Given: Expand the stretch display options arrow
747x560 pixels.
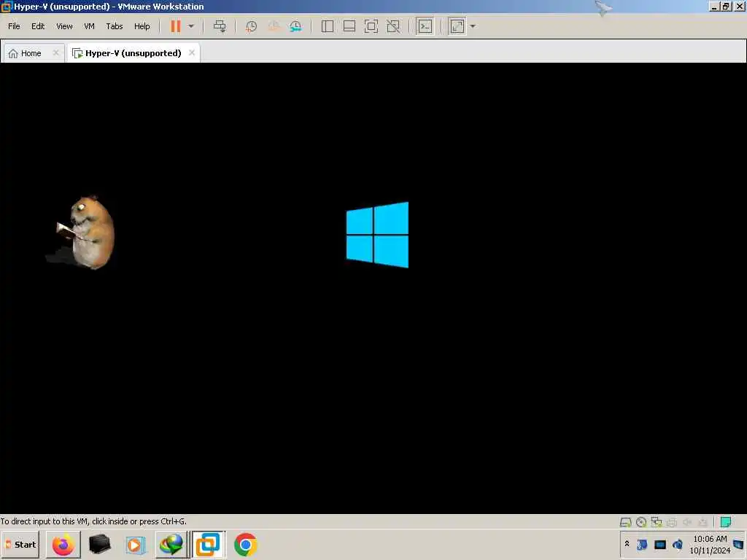Looking at the screenshot, I should [x=473, y=26].
